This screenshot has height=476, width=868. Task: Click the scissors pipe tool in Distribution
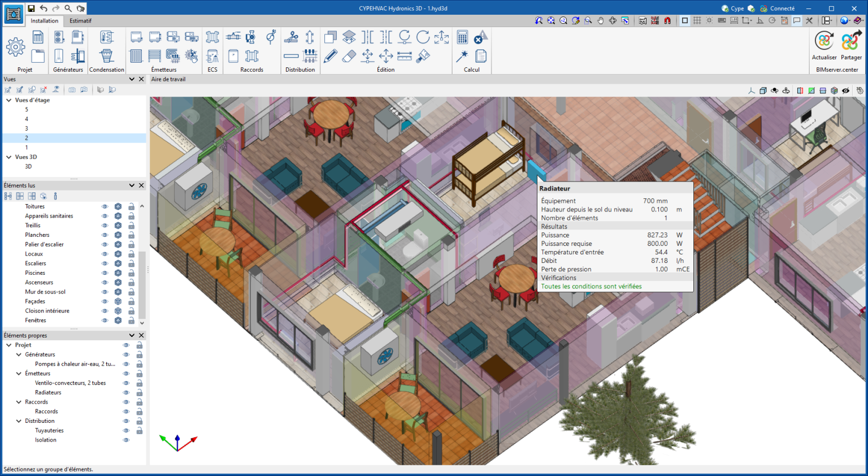click(291, 37)
